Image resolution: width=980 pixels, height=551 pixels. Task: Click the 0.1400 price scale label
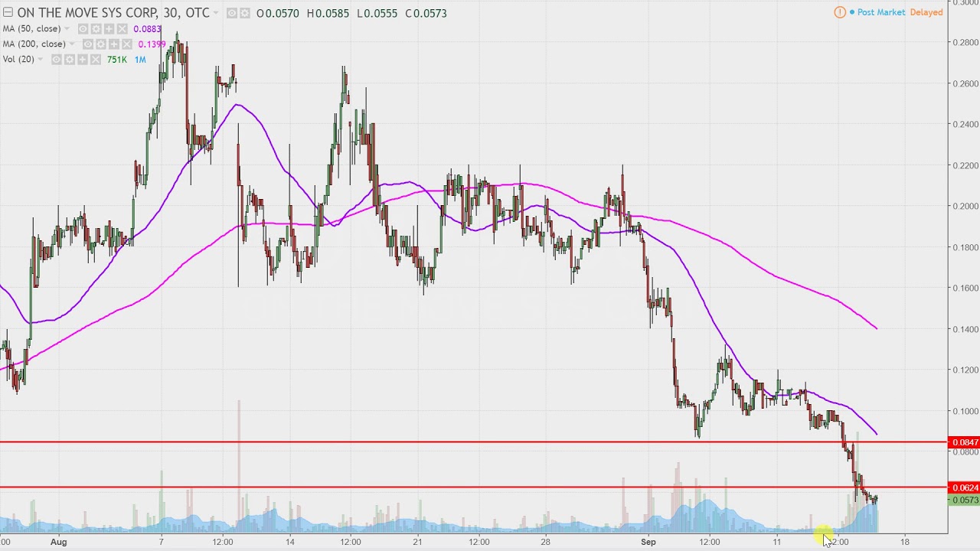[966, 329]
